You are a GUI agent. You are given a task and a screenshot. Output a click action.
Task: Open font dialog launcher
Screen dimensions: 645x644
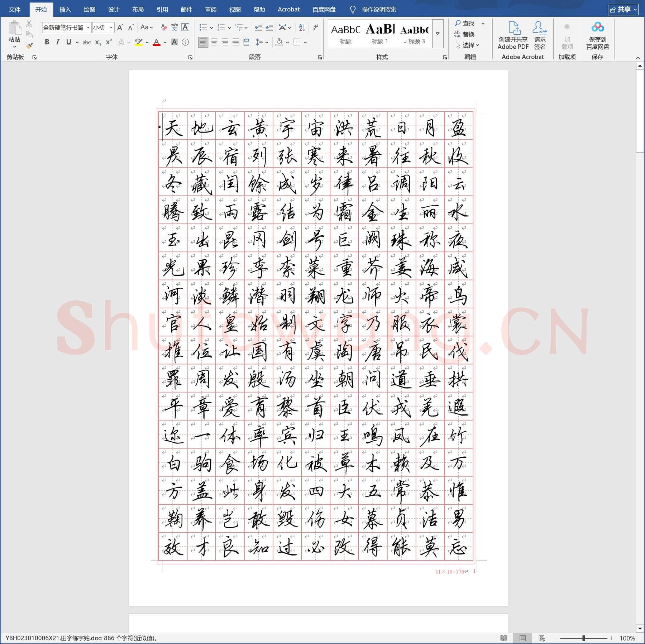point(190,57)
